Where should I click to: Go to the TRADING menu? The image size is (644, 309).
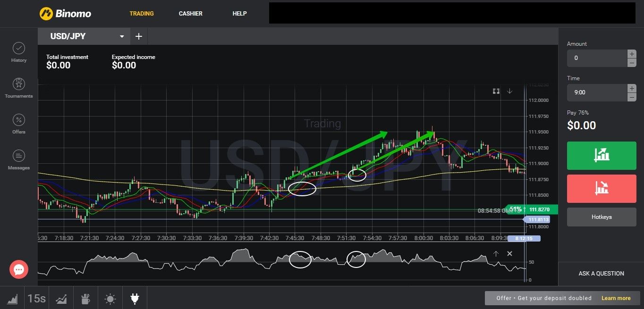pyautogui.click(x=142, y=13)
